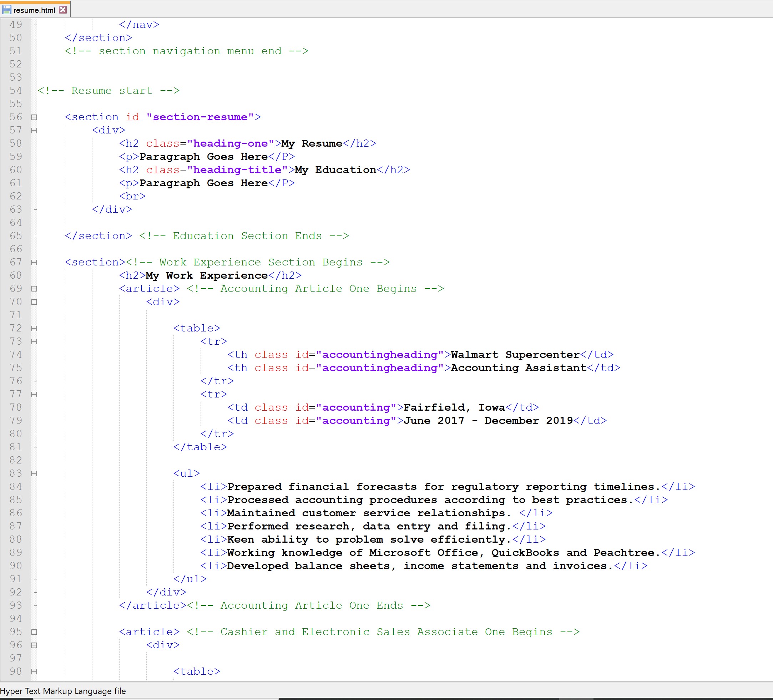
Task: Click the 'My Resume' heading text
Action: (312, 143)
